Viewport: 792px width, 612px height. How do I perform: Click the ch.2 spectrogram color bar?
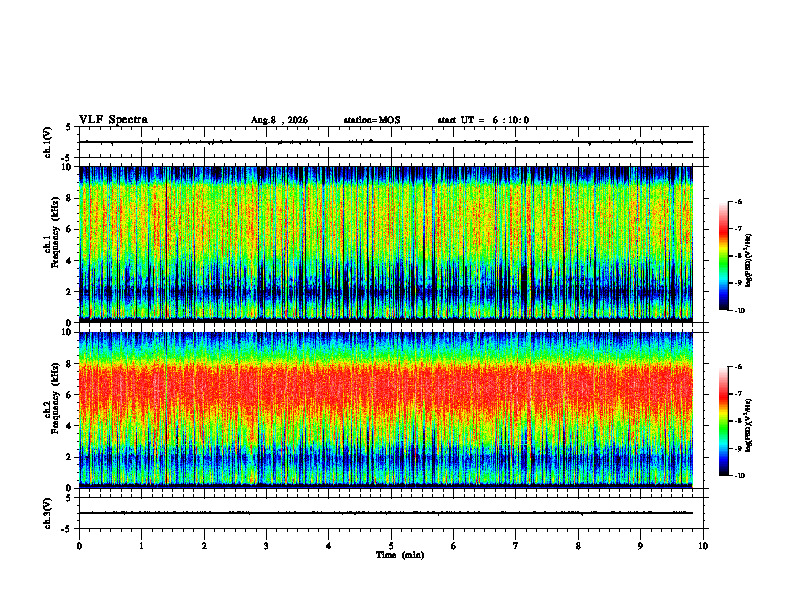(724, 421)
